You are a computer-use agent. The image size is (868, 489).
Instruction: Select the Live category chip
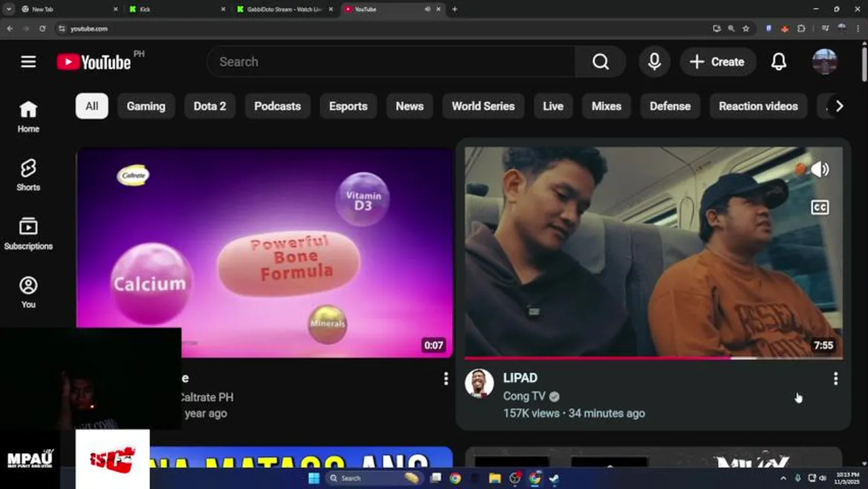click(553, 106)
